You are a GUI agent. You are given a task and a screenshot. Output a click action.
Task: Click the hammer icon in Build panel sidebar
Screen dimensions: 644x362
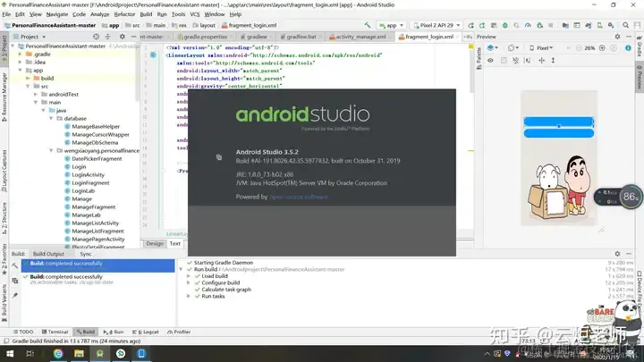(x=15, y=265)
